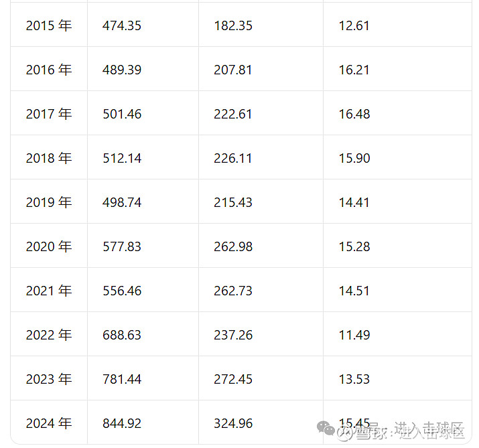Select the 16.21 value in 2016 row
479x448 pixels.
354,70
